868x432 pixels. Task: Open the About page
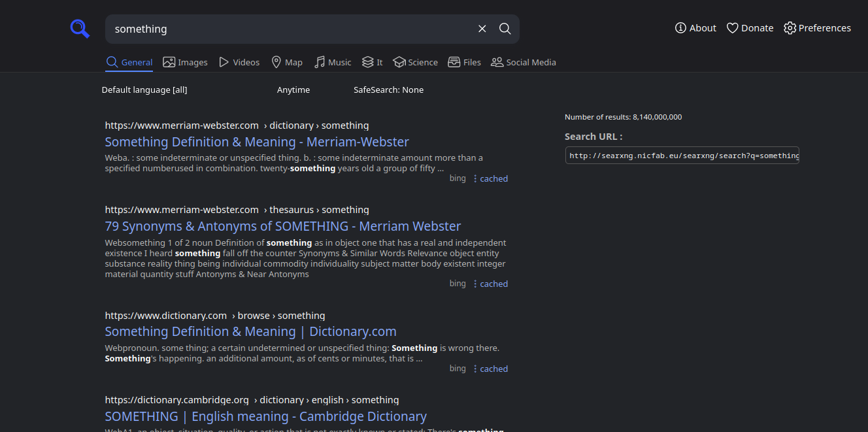[695, 28]
